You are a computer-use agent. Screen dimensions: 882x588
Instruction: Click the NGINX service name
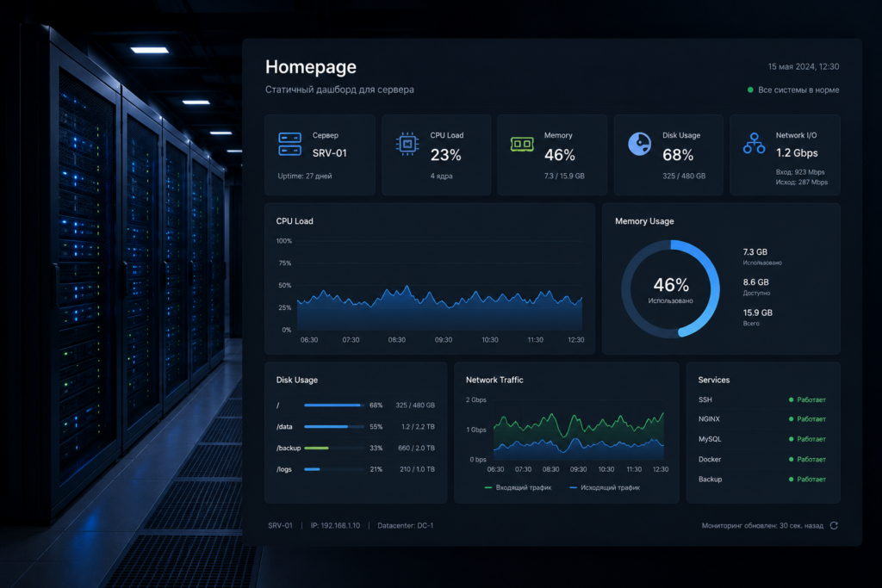[709, 419]
